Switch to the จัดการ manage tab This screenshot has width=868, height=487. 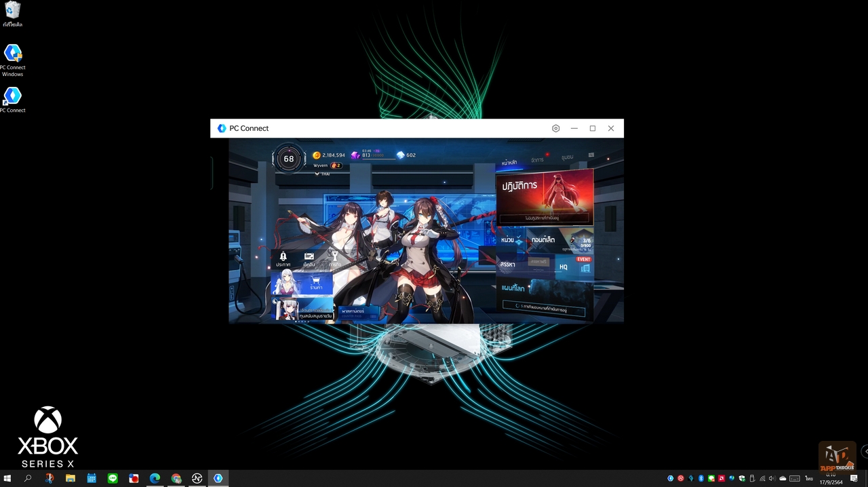(537, 160)
